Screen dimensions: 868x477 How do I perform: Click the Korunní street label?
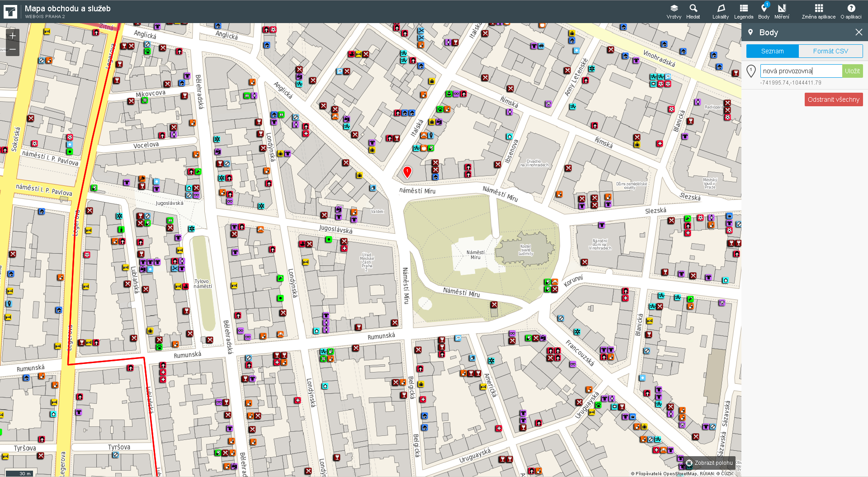click(x=573, y=280)
